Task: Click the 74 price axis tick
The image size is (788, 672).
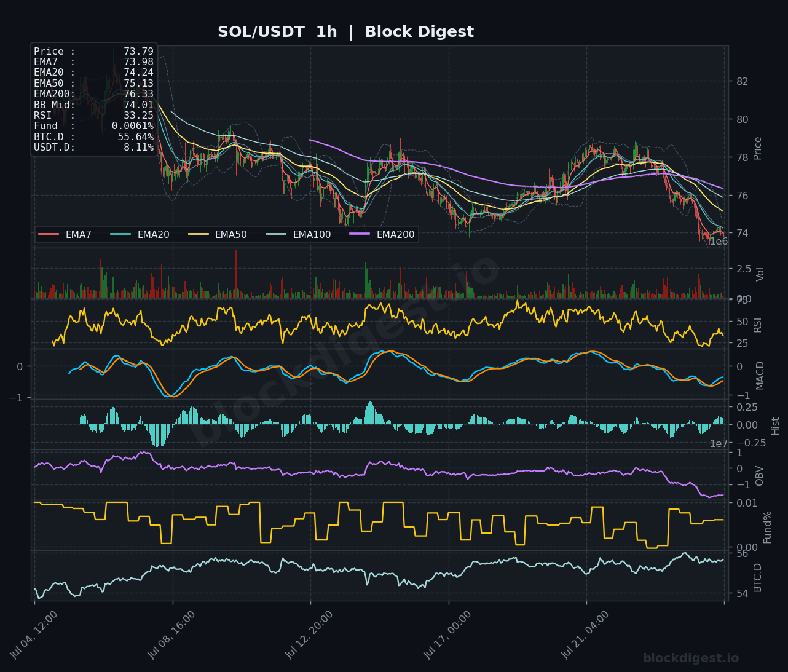Action: [x=742, y=234]
